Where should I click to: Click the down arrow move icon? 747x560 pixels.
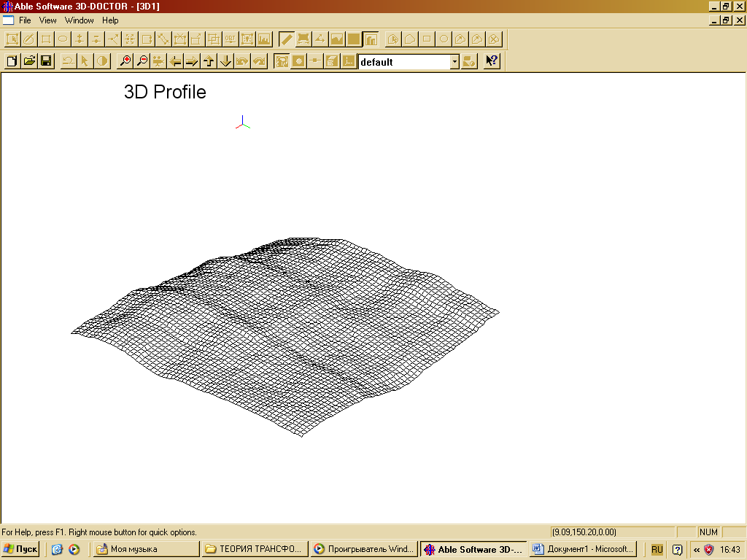(225, 61)
